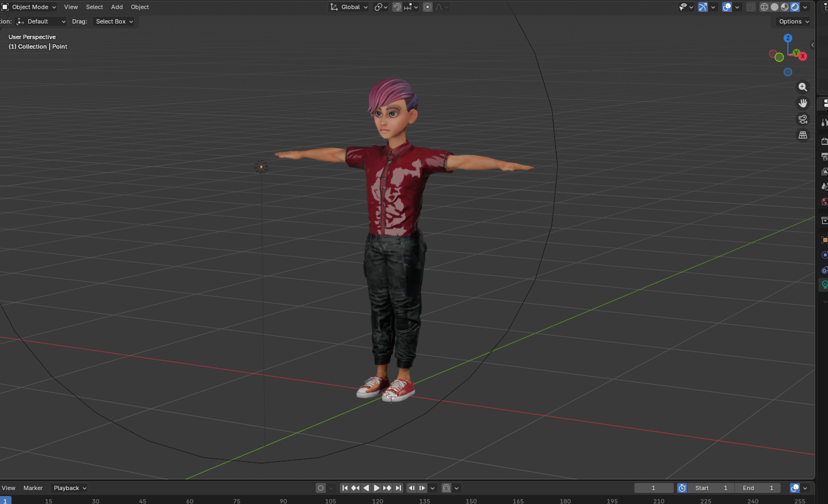The height and width of the screenshot is (504, 828).
Task: Open the Global transform orientation dropdown
Action: click(349, 7)
